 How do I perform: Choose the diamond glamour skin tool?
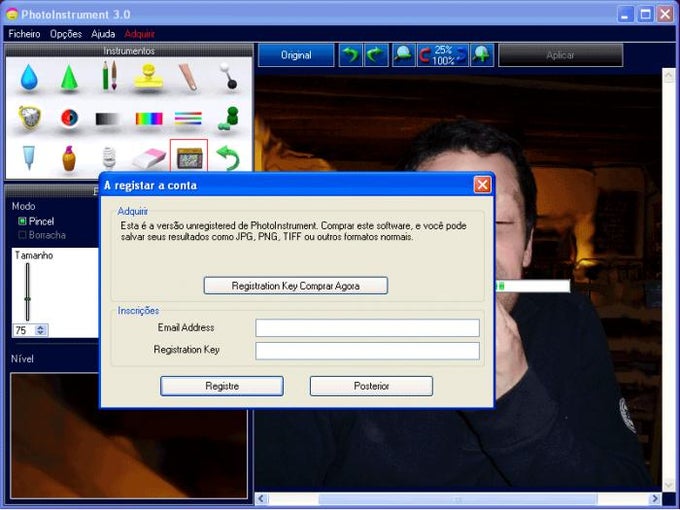pyautogui.click(x=29, y=117)
